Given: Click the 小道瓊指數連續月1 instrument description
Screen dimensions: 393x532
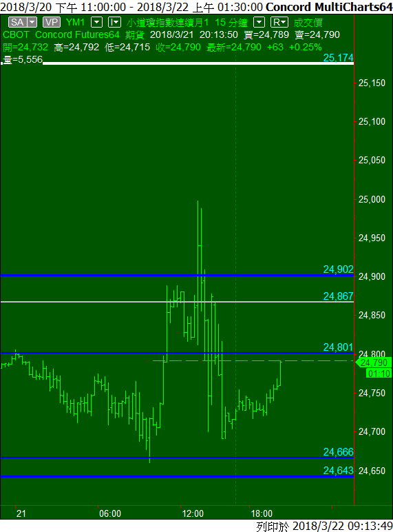Looking at the screenshot, I should 167,22.
